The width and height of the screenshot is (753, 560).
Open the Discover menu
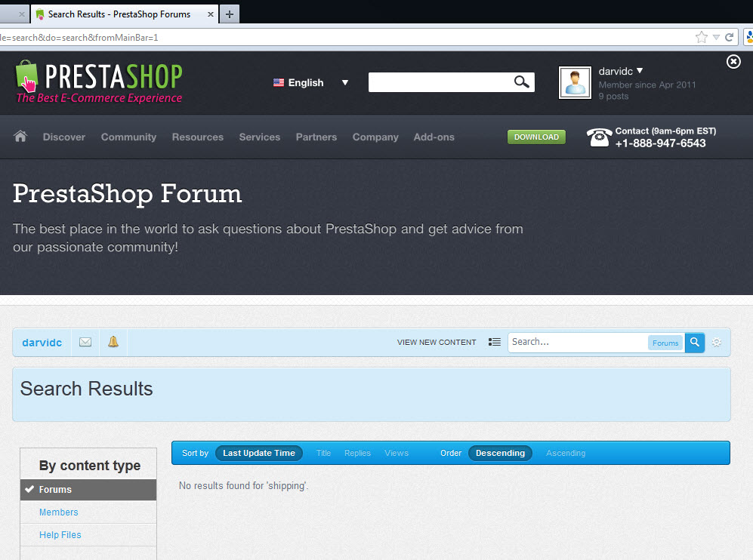click(64, 137)
